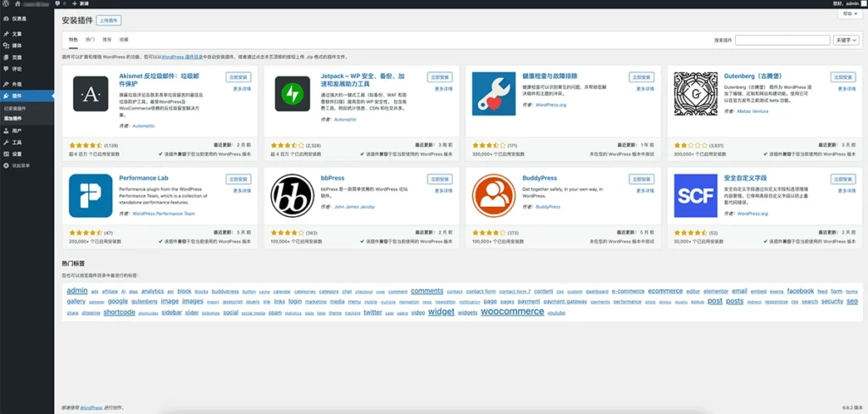Click the admin tag link
868x414 pixels.
point(77,290)
